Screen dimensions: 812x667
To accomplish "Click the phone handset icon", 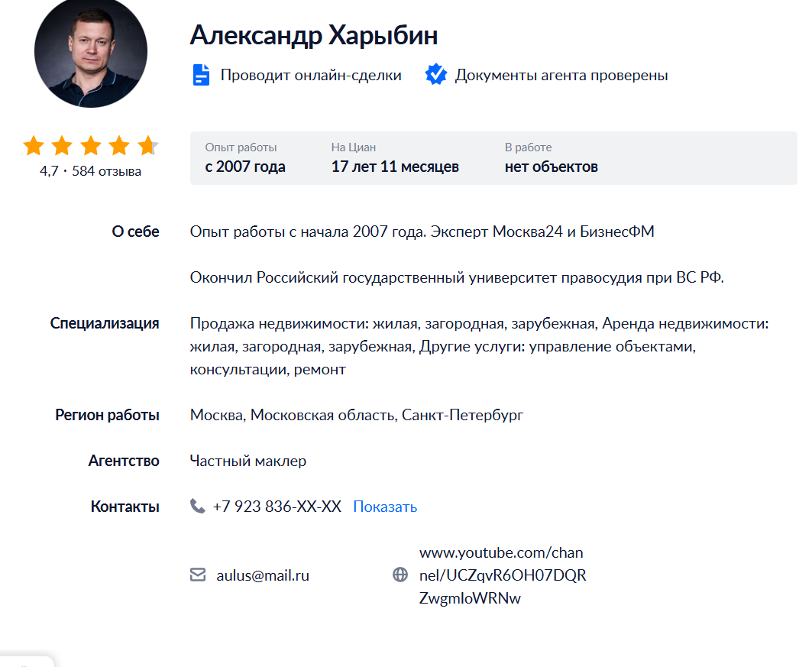I will click(x=198, y=507).
